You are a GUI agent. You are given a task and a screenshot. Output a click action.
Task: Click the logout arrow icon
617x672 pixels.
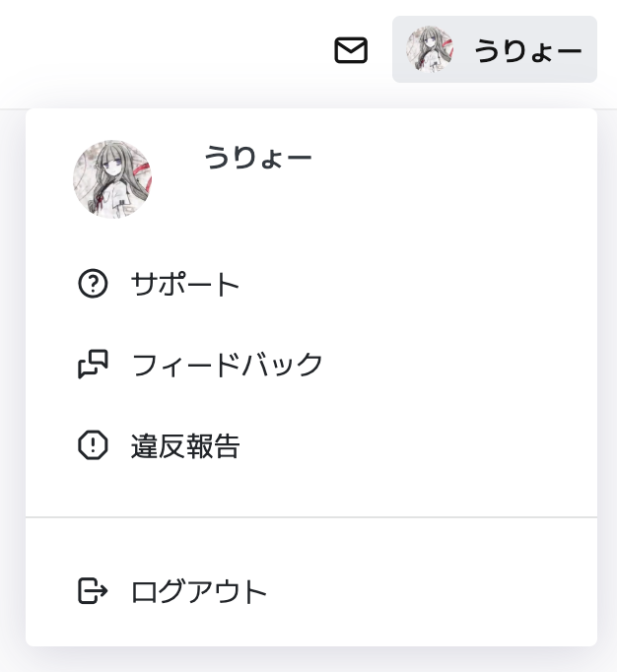[x=92, y=591]
